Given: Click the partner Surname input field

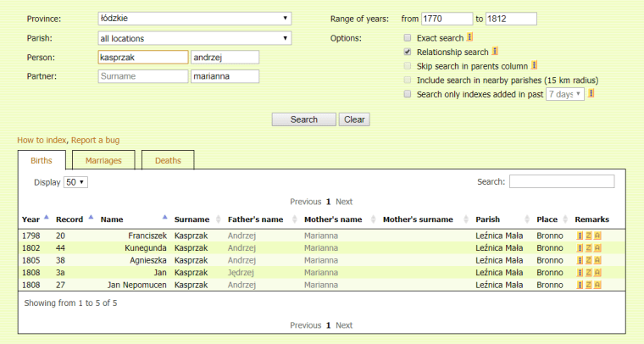Looking at the screenshot, I should tap(142, 76).
